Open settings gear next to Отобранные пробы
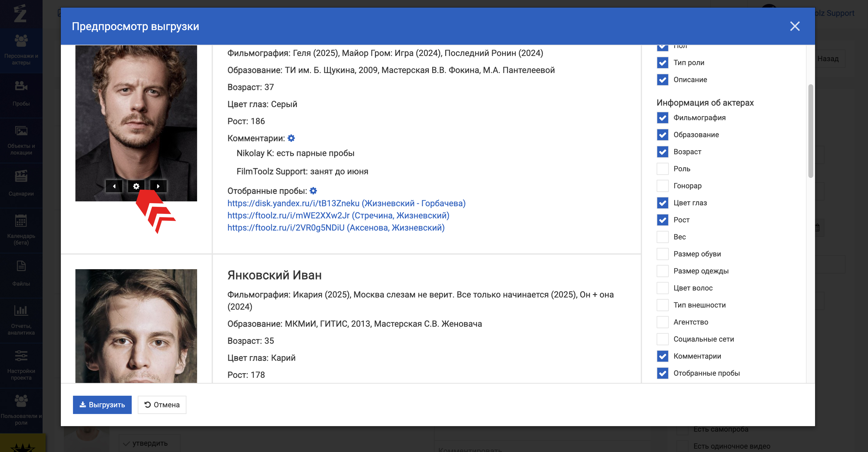This screenshot has height=452, width=868. pyautogui.click(x=313, y=191)
